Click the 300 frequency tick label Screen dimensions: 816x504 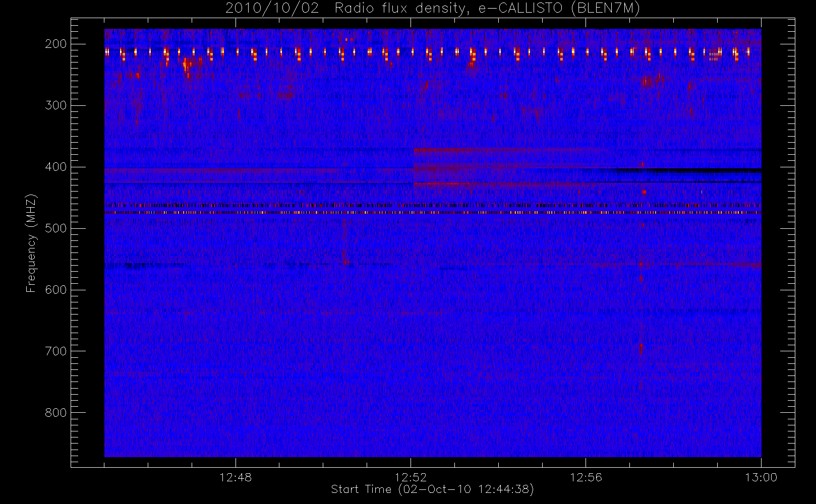(x=56, y=105)
